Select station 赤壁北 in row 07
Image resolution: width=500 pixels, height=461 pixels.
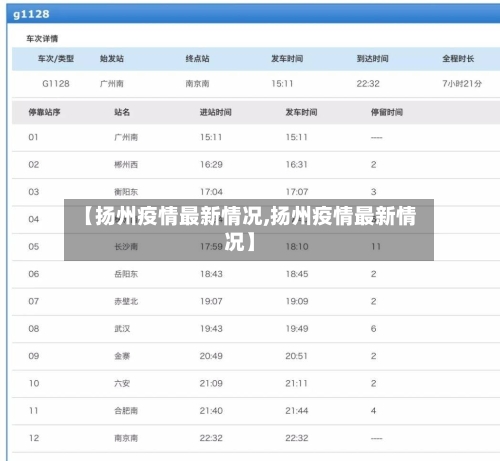(126, 301)
